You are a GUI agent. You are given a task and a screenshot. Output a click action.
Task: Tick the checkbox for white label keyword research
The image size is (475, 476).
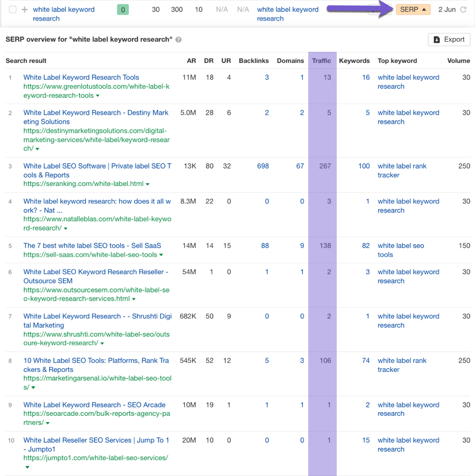pyautogui.click(x=13, y=10)
